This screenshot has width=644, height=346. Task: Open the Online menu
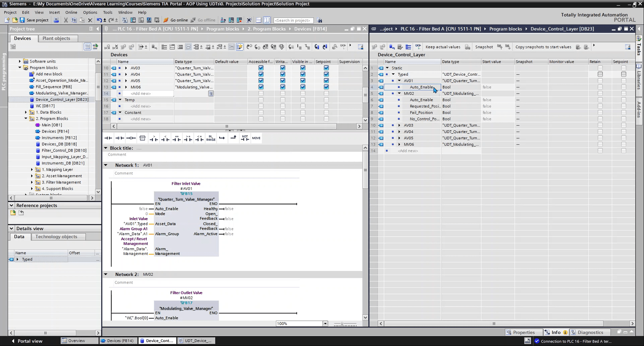coord(71,12)
